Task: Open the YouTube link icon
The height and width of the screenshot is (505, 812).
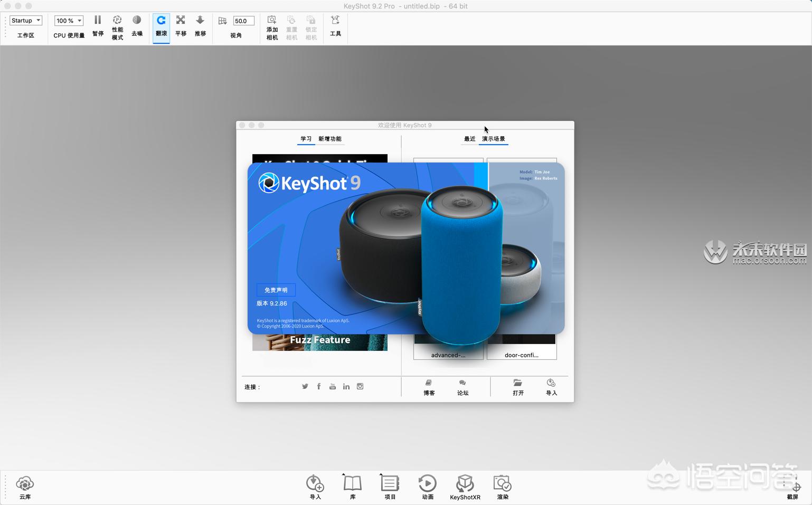Action: pos(333,386)
